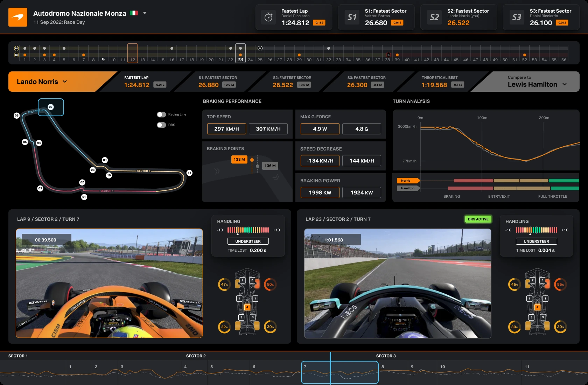Click the 297 KM/H top speed box
The height and width of the screenshot is (385, 588).
226,129
